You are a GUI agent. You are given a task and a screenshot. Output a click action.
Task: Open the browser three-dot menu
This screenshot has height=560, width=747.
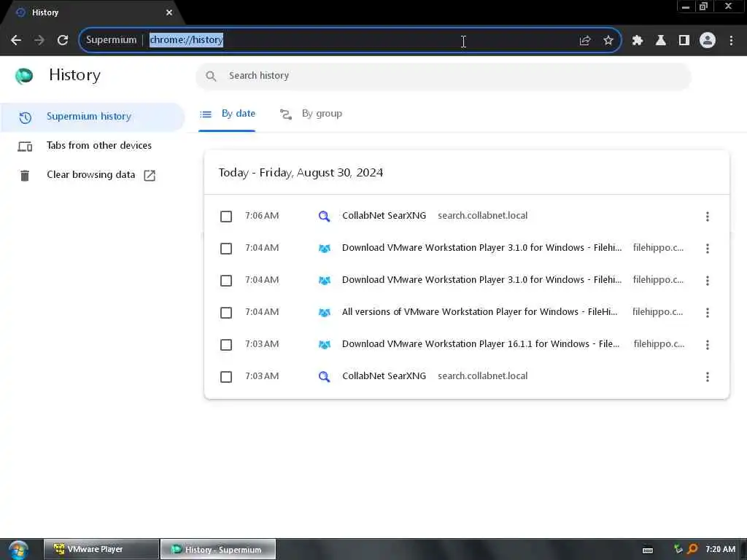(x=731, y=41)
